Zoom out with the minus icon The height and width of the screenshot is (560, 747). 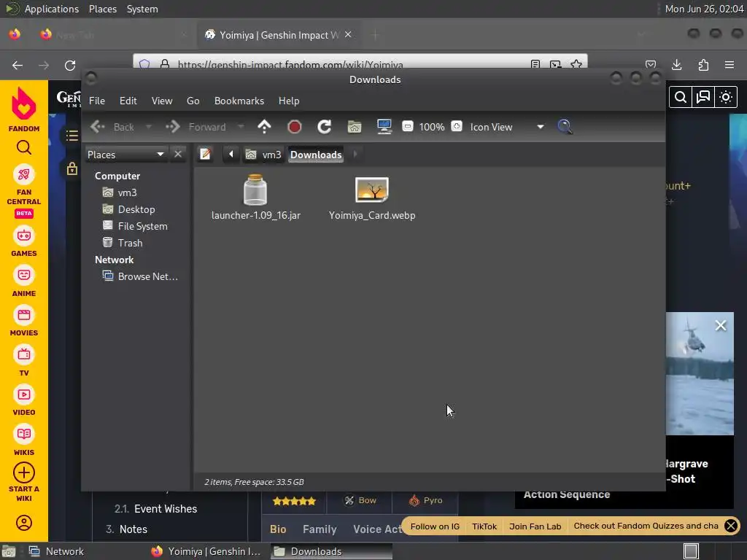(407, 127)
